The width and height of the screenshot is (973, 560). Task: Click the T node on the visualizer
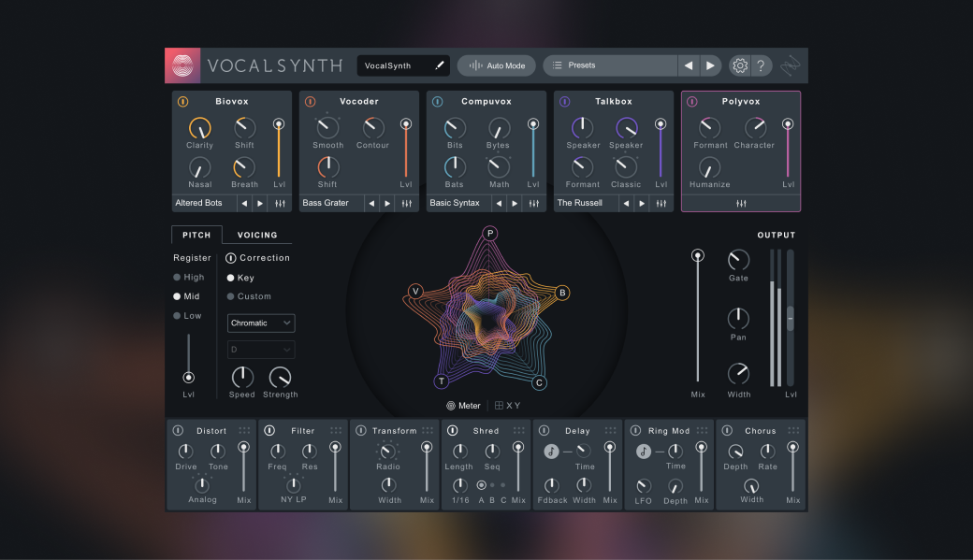(442, 381)
